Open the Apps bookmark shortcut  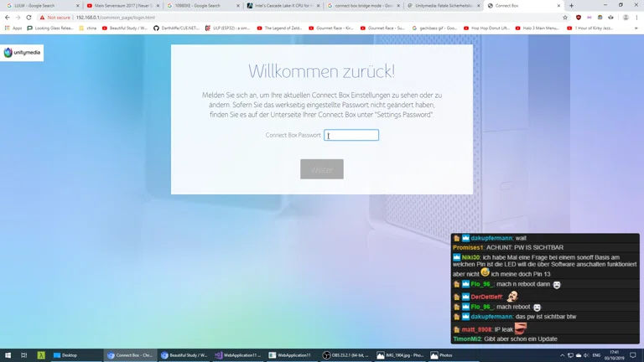coord(13,28)
